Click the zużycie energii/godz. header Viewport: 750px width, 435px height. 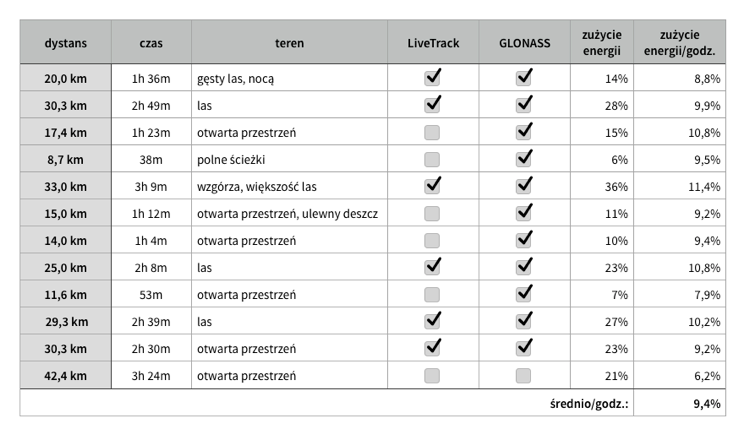679,42
